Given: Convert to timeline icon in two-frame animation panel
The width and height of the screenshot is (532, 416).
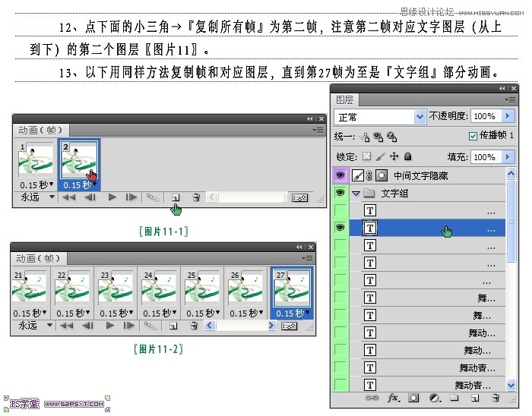Looking at the screenshot, I should click(300, 197).
